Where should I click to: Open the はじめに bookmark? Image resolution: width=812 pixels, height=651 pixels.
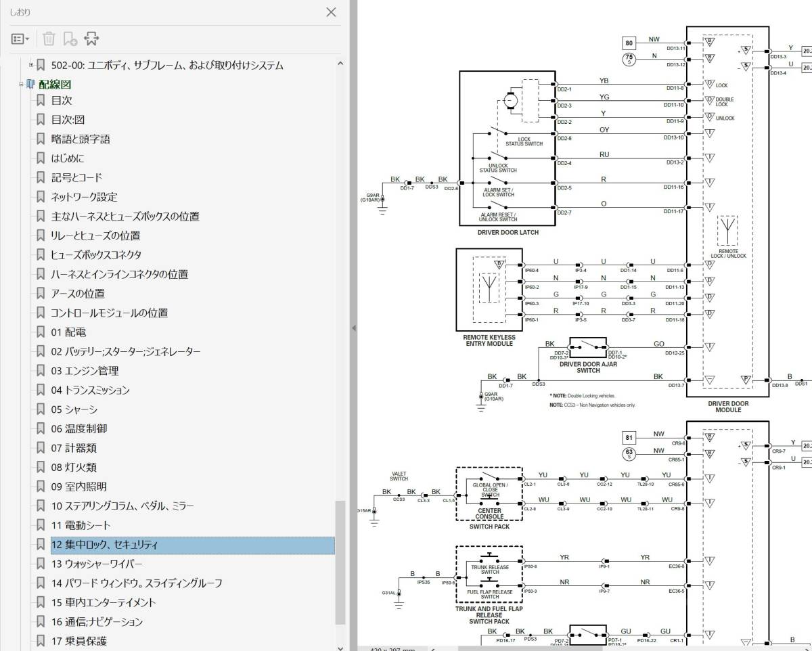pos(68,158)
